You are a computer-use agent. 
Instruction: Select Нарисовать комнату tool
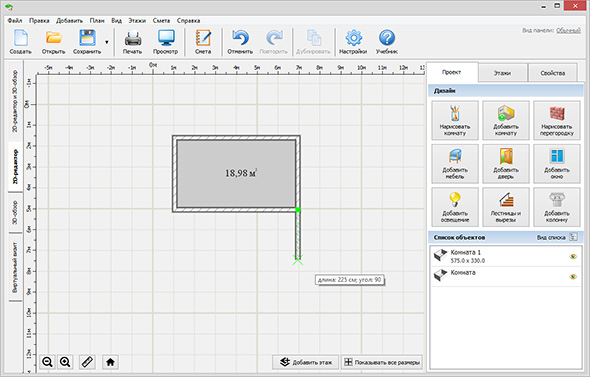(455, 120)
